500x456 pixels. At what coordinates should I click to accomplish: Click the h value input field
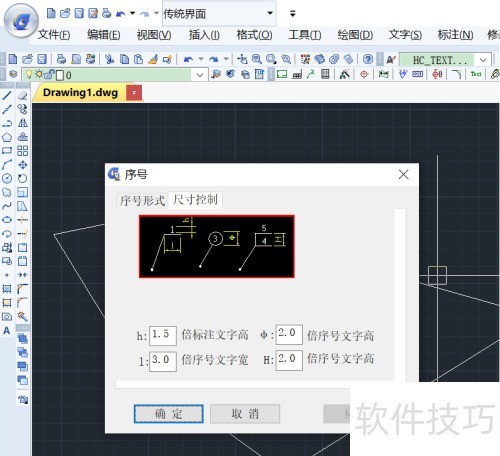coord(163,334)
